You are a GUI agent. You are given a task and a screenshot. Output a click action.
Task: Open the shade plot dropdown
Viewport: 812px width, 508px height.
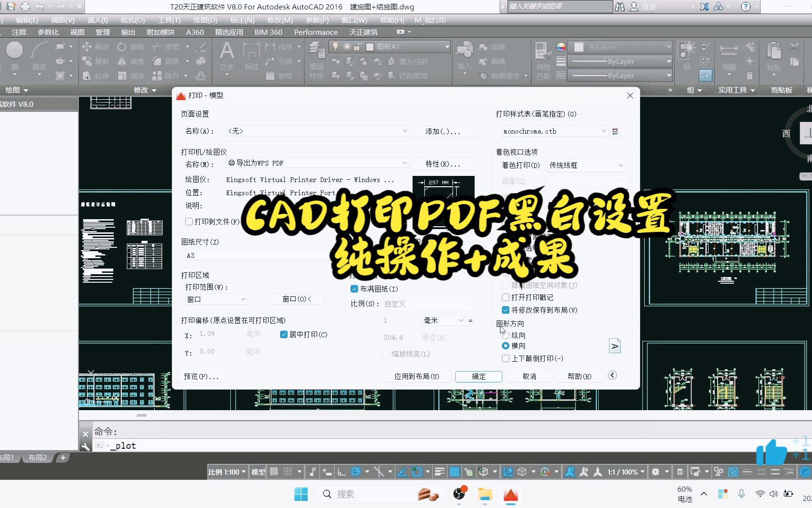[x=586, y=165]
